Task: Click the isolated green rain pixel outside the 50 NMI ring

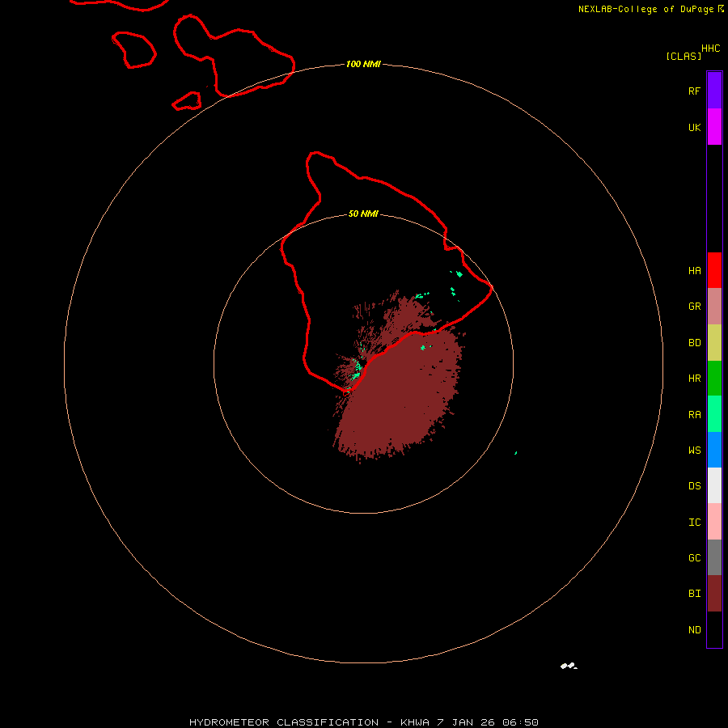Action: pos(516,453)
